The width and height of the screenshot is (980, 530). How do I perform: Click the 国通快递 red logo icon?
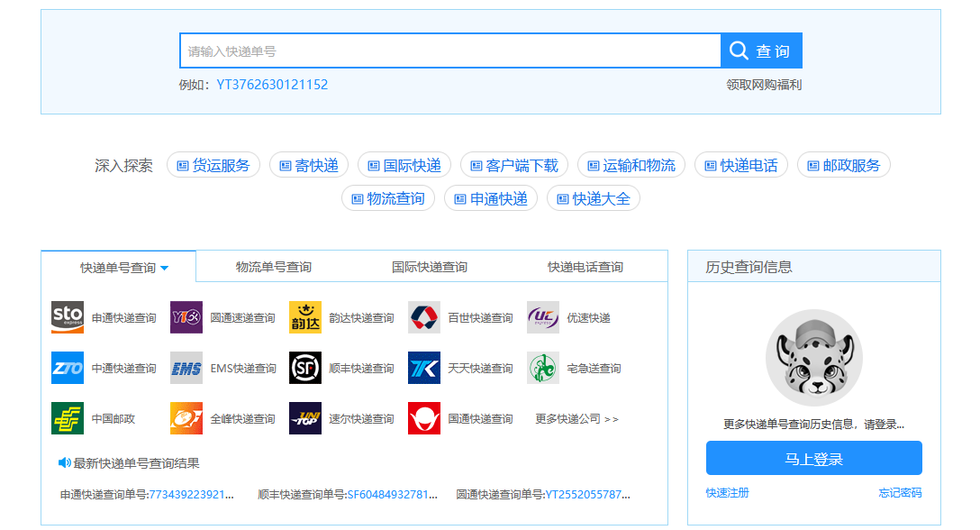(x=423, y=418)
